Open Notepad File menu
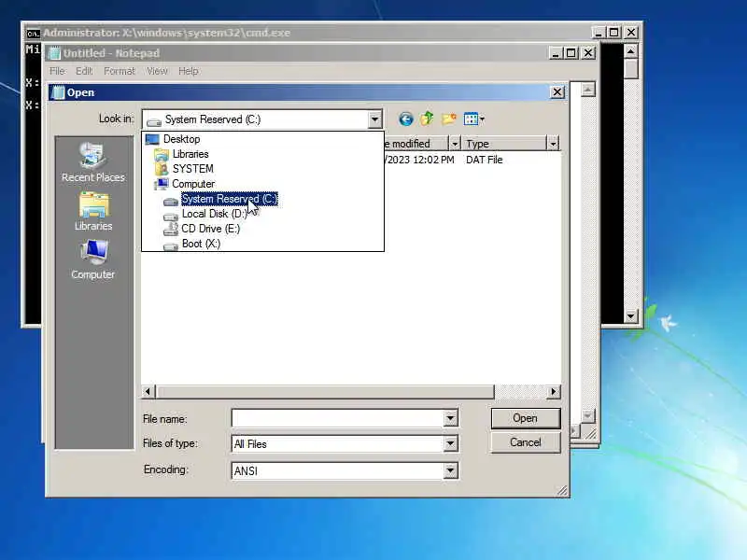Viewport: 747px width, 560px height. tap(57, 71)
